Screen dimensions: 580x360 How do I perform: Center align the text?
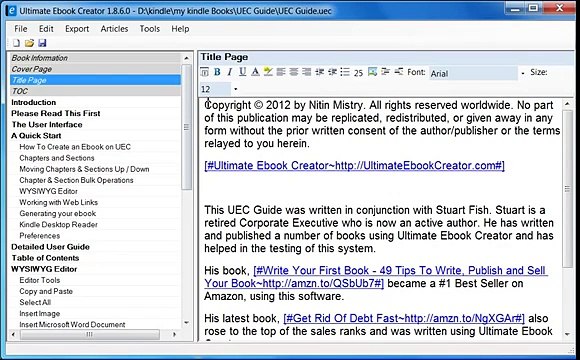point(294,72)
